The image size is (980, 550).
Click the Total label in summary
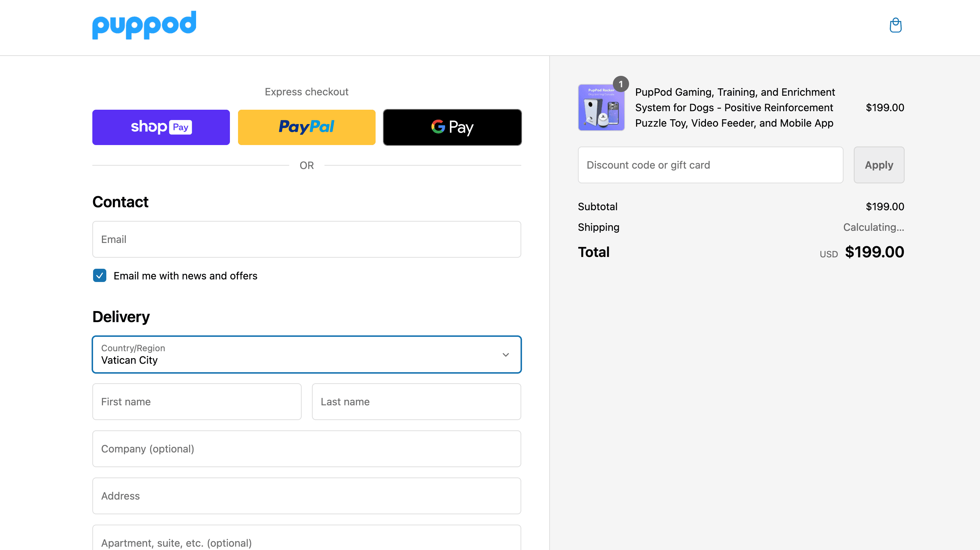point(593,252)
